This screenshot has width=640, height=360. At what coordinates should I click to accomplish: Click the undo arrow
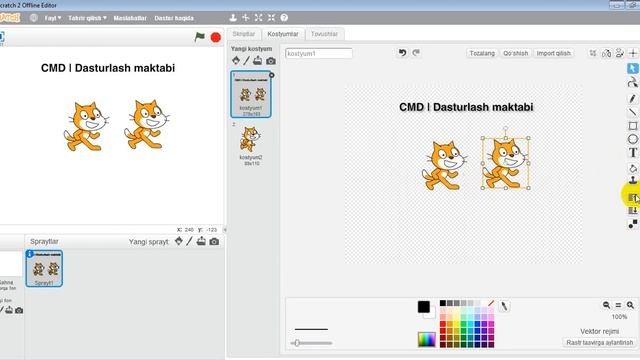coord(402,53)
